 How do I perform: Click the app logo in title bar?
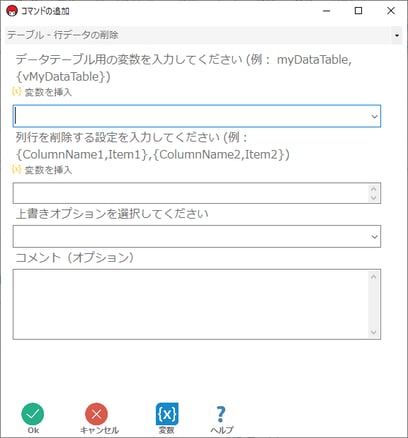[12, 11]
